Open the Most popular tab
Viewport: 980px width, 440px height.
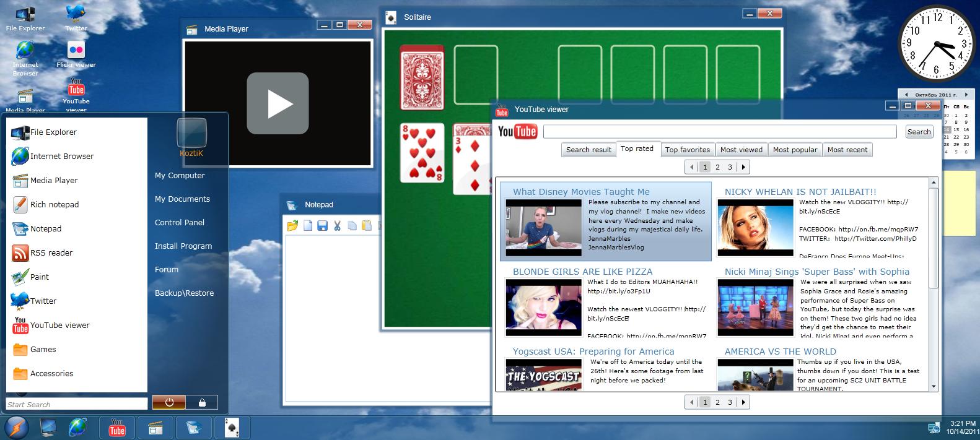[x=795, y=150]
